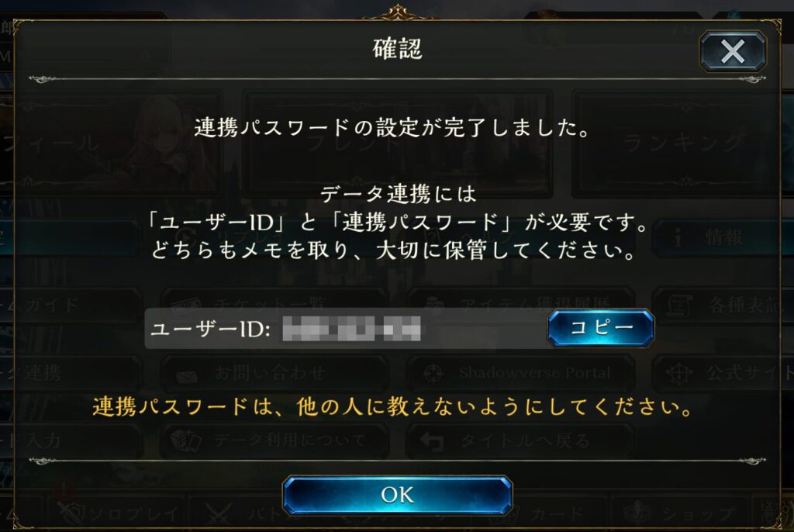
Task: Select データ連携 in the left menu
Action: tap(71, 374)
